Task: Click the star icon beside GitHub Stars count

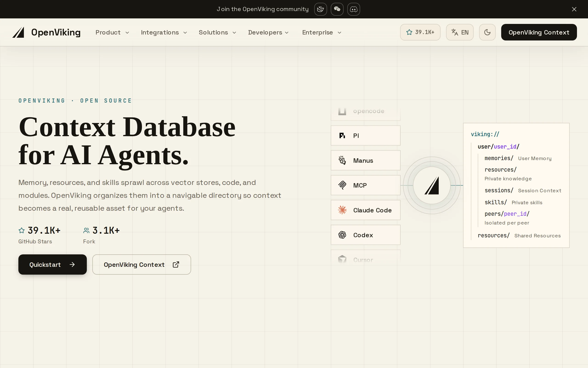Action: coord(22,230)
